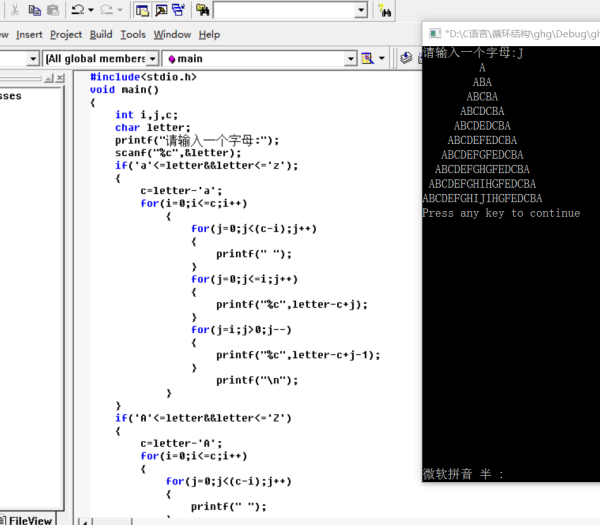This screenshot has height=525, width=600.
Task: Open the Insert menu
Action: [29, 35]
